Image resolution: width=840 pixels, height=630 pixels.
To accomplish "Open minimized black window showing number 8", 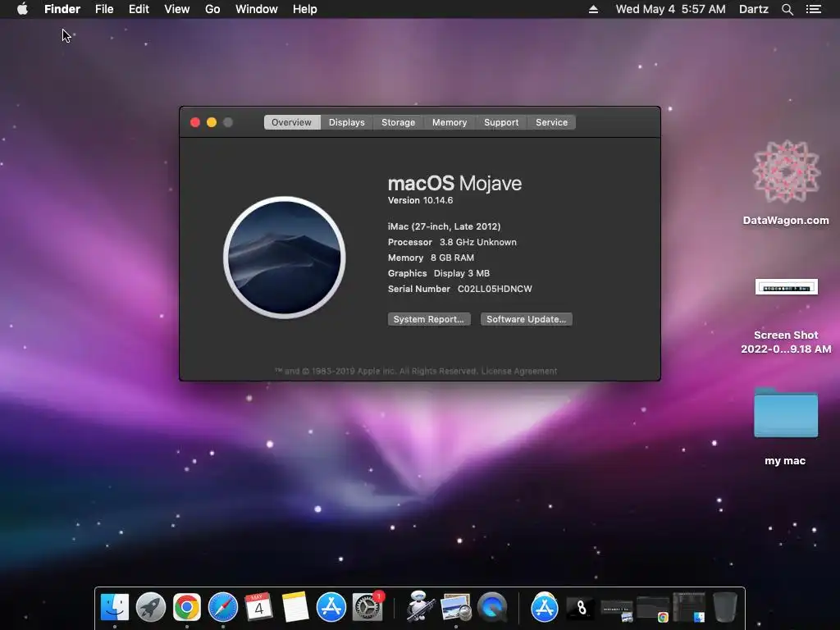I will pos(581,608).
